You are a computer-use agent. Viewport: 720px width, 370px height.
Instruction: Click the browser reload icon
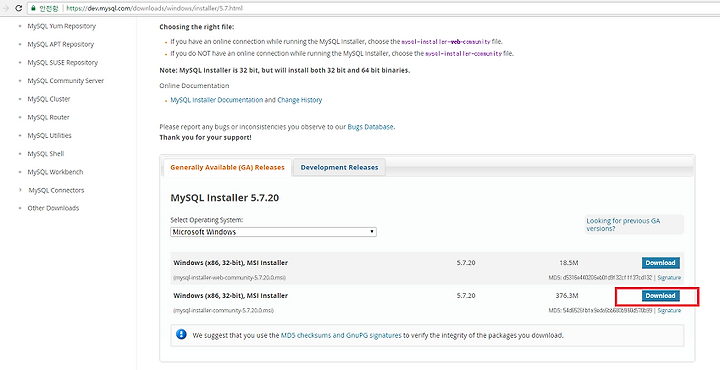coord(18,8)
